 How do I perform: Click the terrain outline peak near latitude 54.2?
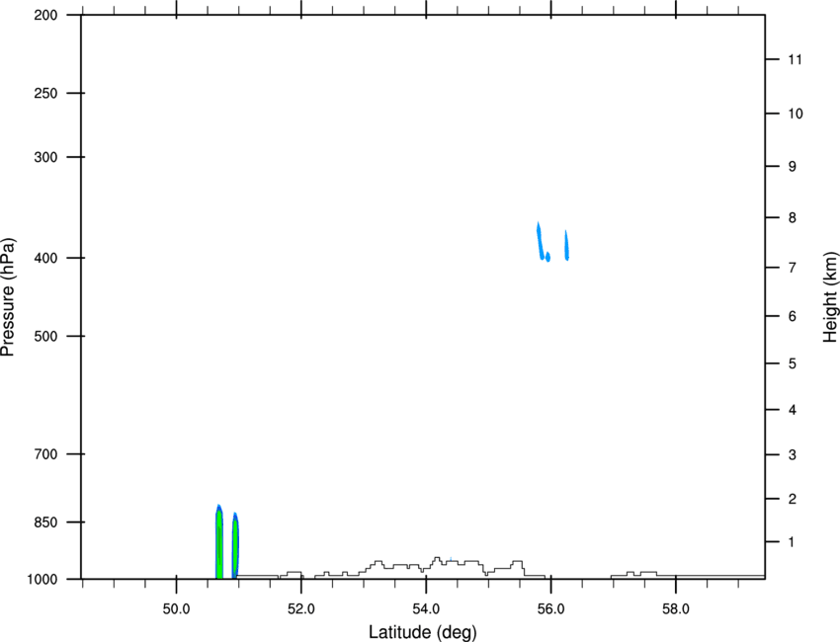(437, 559)
